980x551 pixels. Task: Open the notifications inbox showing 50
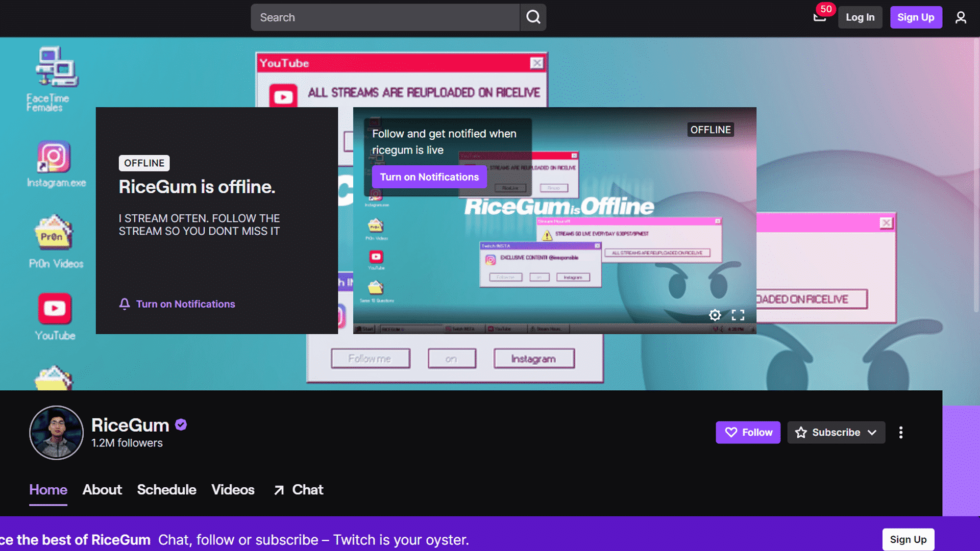[x=820, y=17]
